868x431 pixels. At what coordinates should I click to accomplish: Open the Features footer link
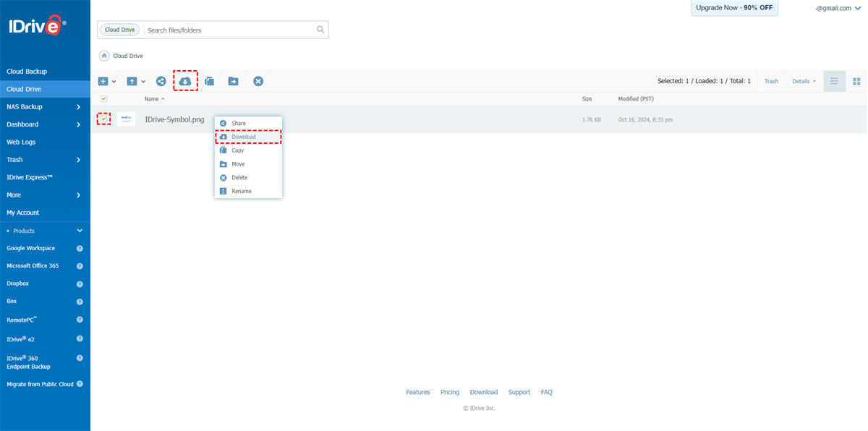(x=418, y=393)
